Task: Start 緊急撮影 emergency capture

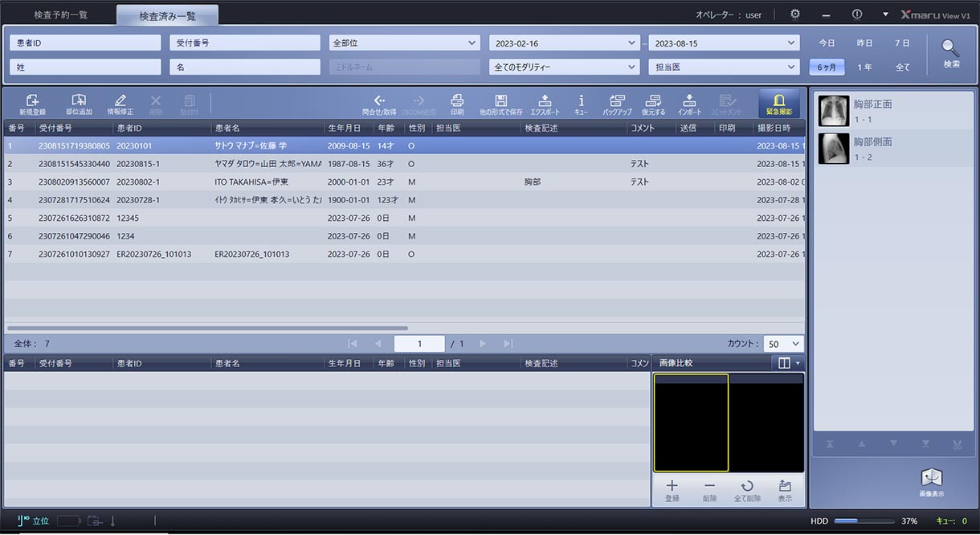Action: click(778, 104)
